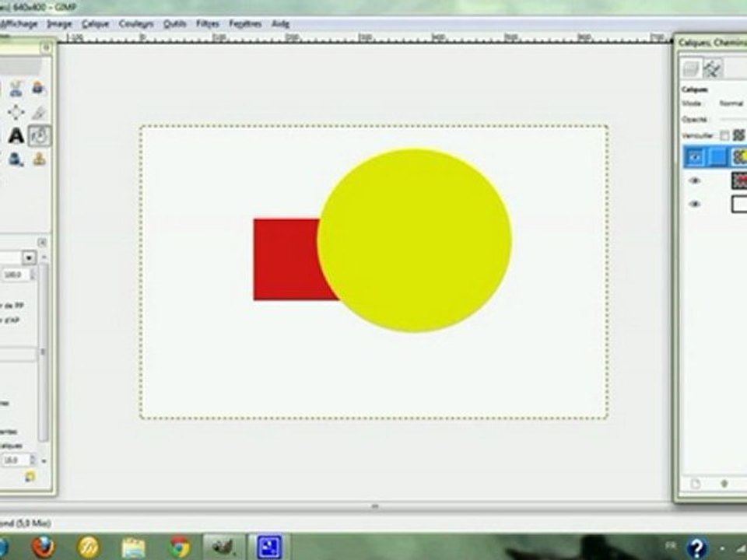Launch Firefox from the taskbar

click(x=44, y=547)
